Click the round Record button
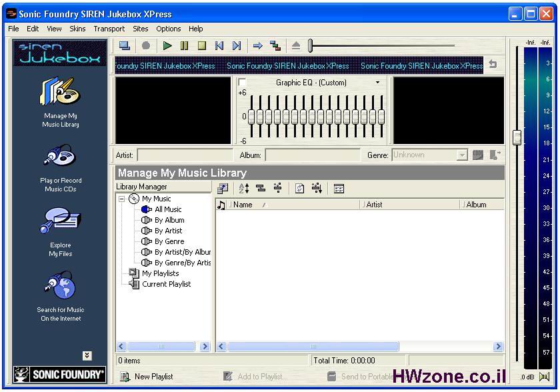Image resolution: width=560 pixels, height=392 pixels. point(146,46)
